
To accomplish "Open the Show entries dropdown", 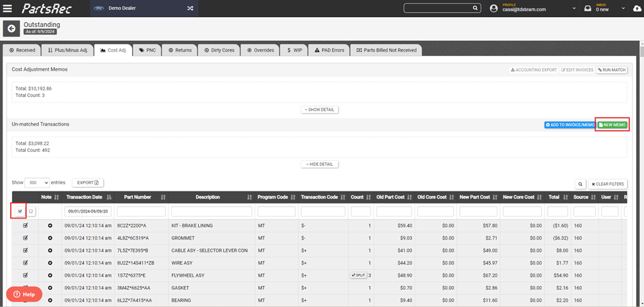I will 37,182.
